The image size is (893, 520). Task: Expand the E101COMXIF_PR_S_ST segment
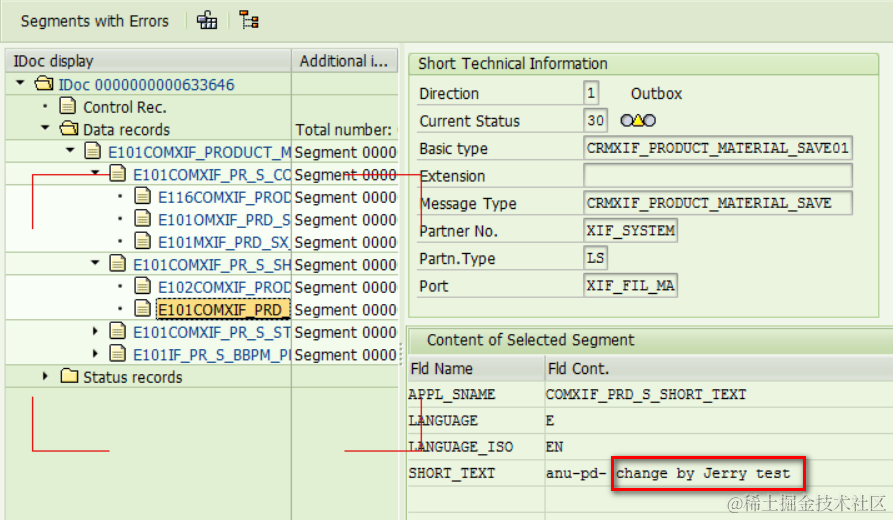click(x=95, y=331)
